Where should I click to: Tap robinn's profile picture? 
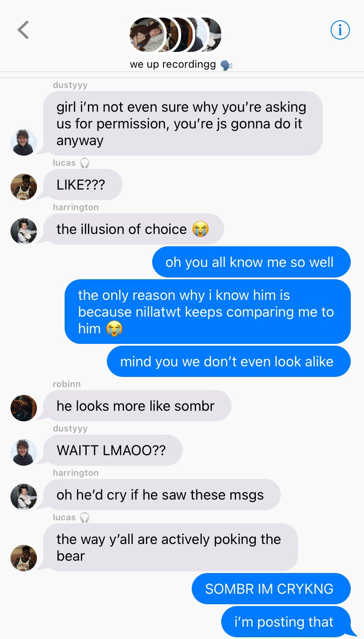(24, 408)
